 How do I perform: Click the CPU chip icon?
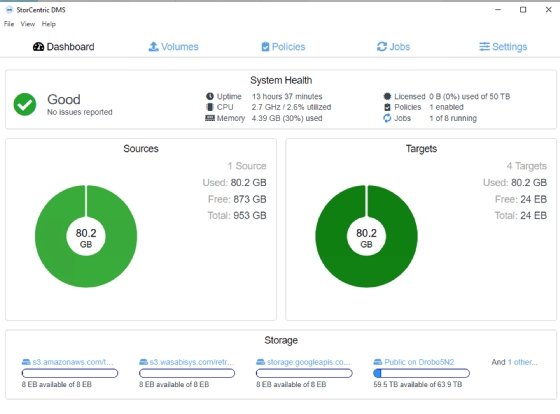(210, 107)
